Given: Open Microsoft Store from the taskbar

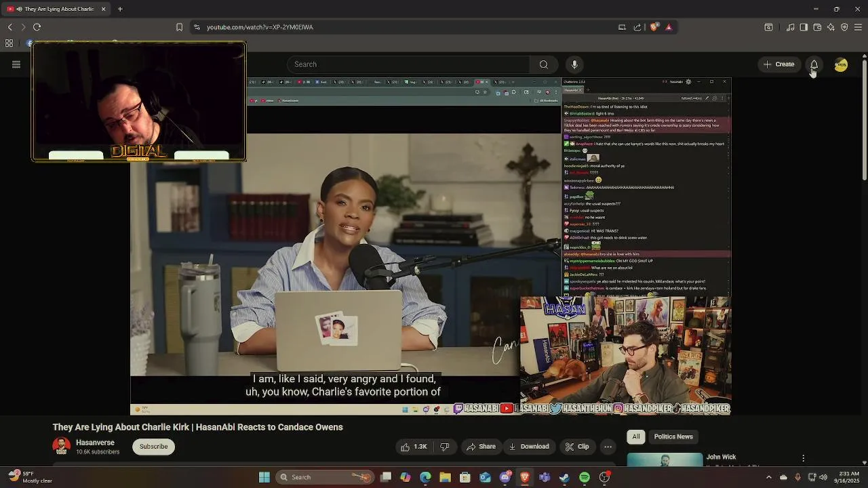Looking at the screenshot, I should click(x=465, y=477).
